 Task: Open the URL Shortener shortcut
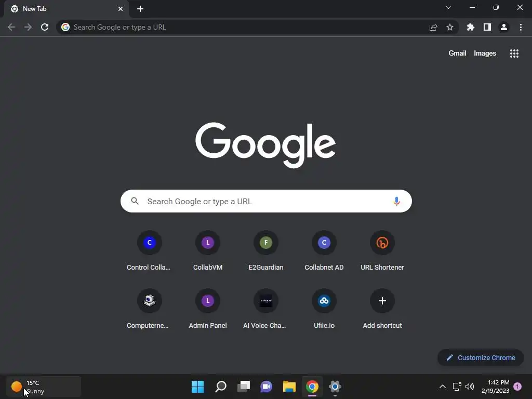point(382,251)
